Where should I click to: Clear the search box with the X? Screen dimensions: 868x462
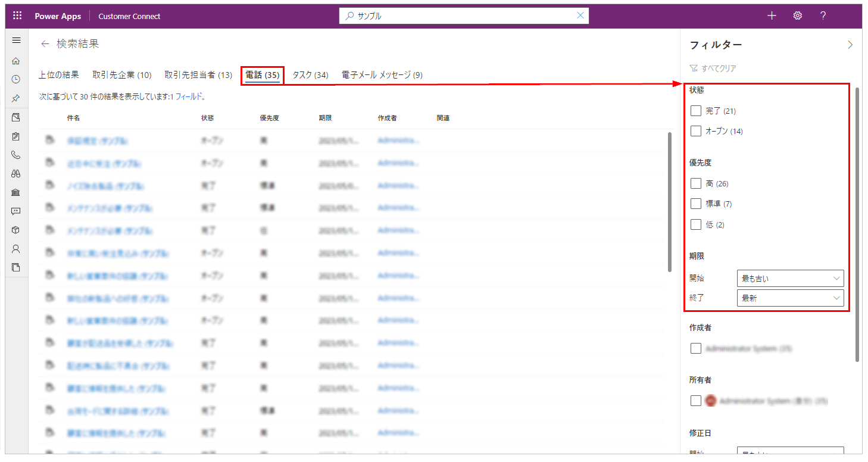coord(580,16)
